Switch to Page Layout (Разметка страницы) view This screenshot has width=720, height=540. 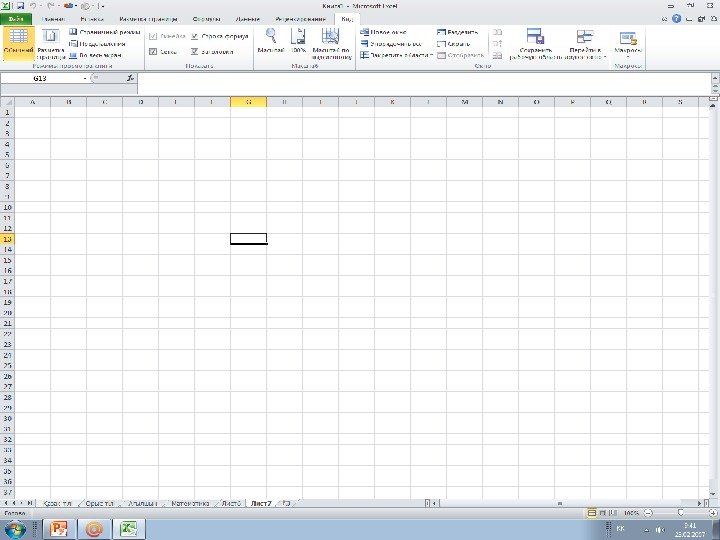[51, 44]
